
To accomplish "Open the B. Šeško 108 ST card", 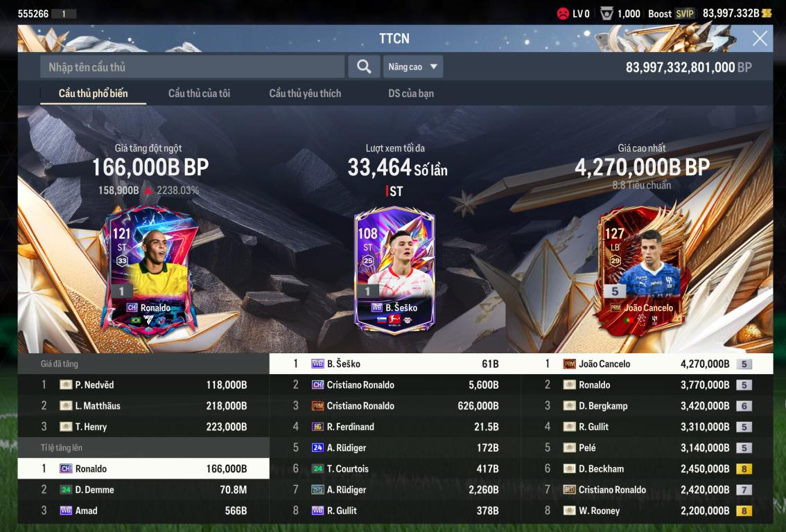I will tap(394, 271).
